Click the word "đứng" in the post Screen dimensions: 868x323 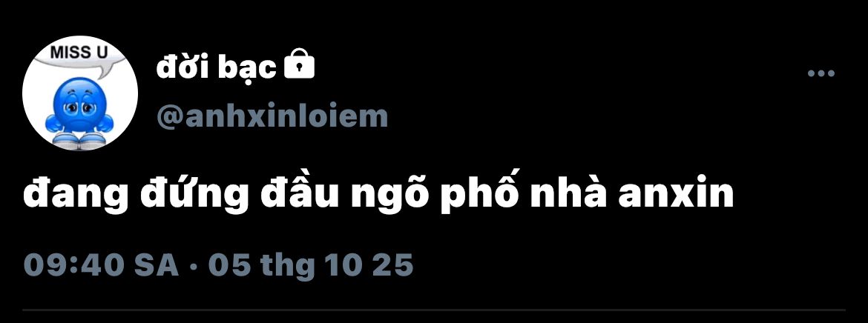(x=191, y=196)
